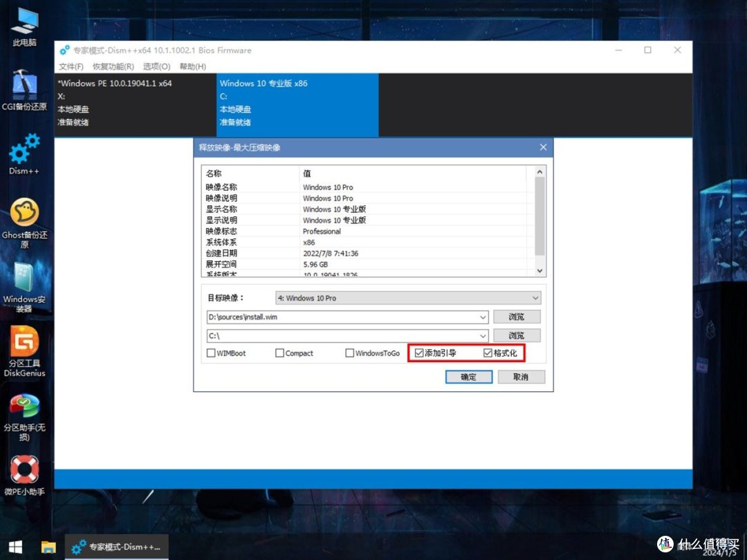Select the Dism++ taskbar window button

pos(116,547)
